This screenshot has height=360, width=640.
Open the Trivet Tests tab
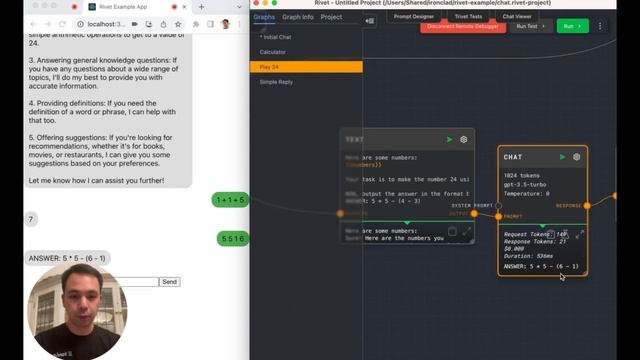point(468,16)
